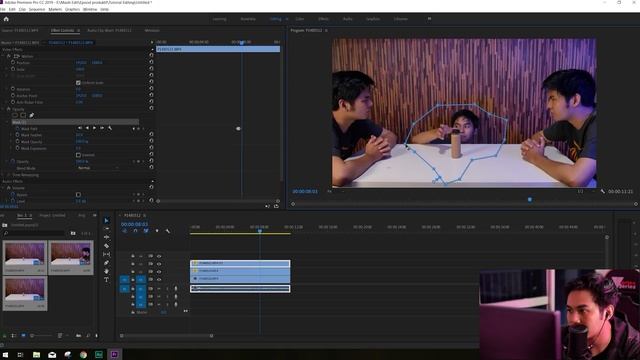The height and width of the screenshot is (360, 640).
Task: Toggle Linked Selection in timeline
Action: (146, 231)
